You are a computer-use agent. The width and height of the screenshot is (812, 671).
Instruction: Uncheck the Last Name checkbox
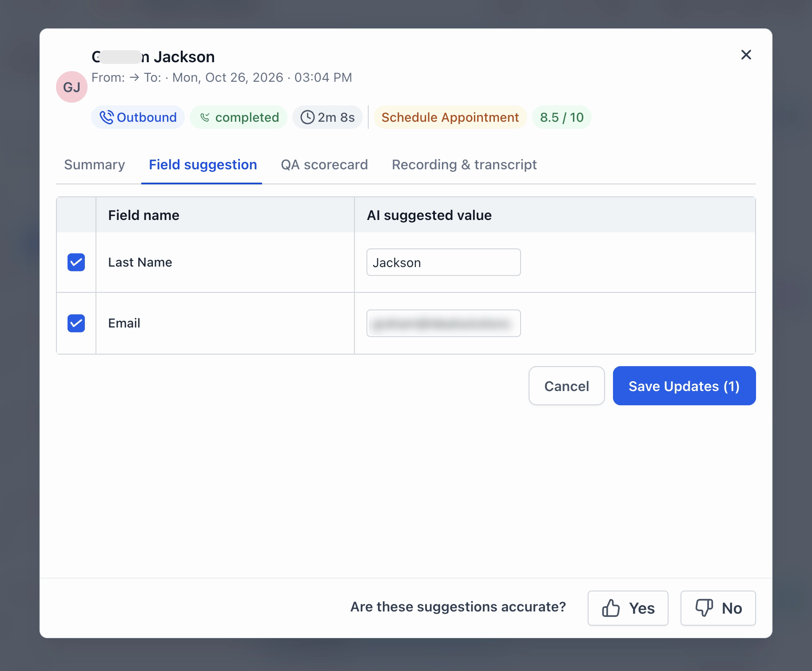pos(76,262)
